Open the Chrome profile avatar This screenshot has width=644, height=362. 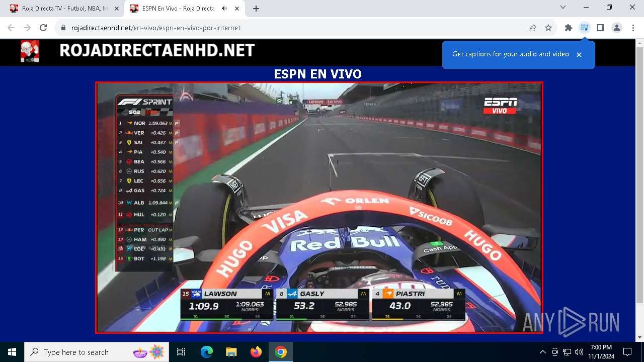617,28
